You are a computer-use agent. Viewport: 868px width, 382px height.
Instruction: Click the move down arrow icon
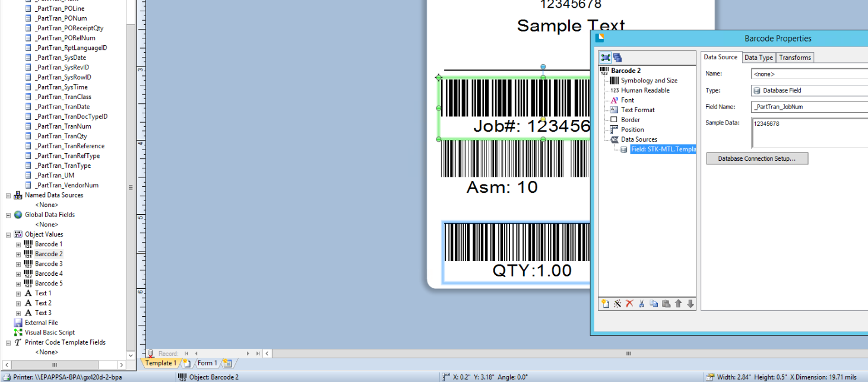tap(690, 304)
